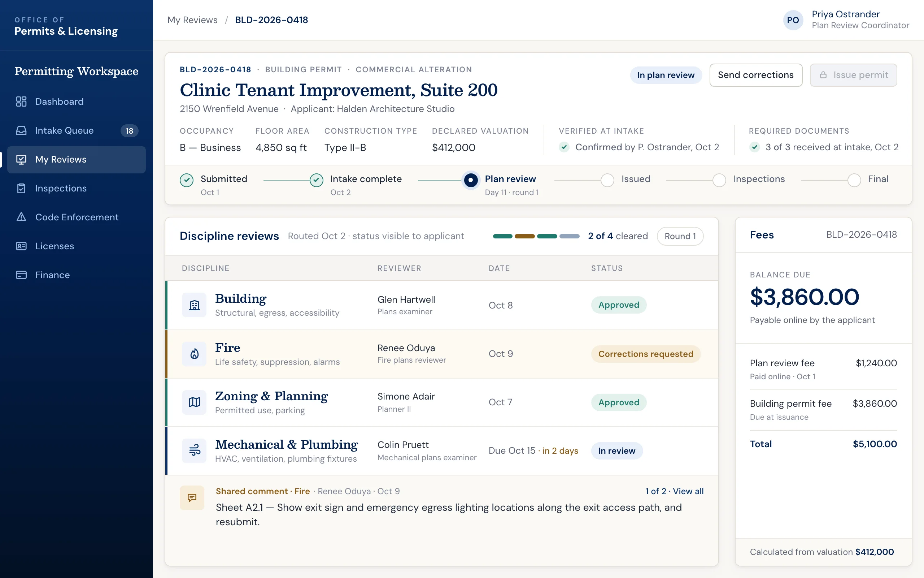The image size is (924, 578).
Task: Click the Fire discipline flame icon
Action: pyautogui.click(x=194, y=354)
